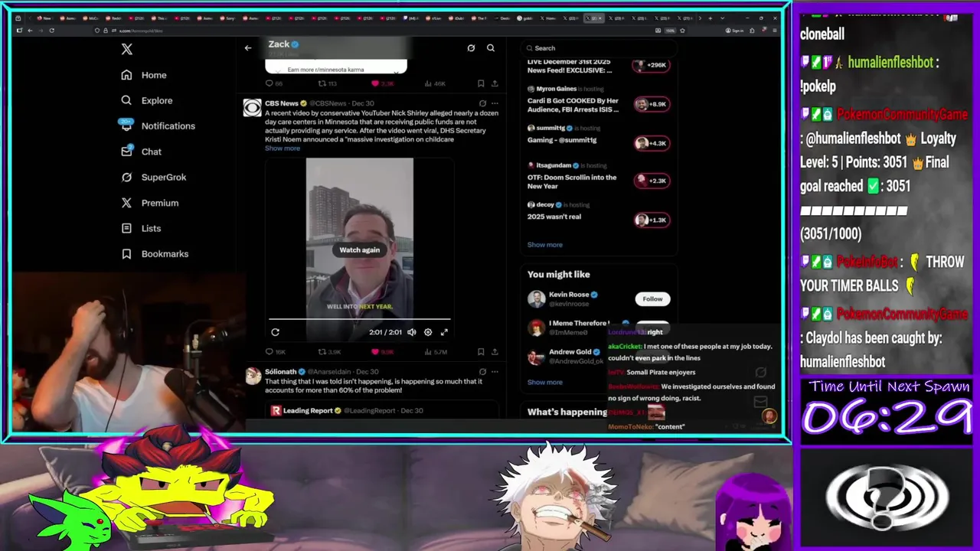The image size is (980, 551).
Task: Open decoy 2025 wasn't real space
Action: (554, 217)
